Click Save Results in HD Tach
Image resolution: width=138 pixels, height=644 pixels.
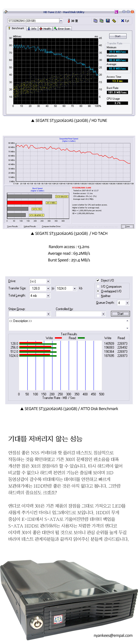12,226
